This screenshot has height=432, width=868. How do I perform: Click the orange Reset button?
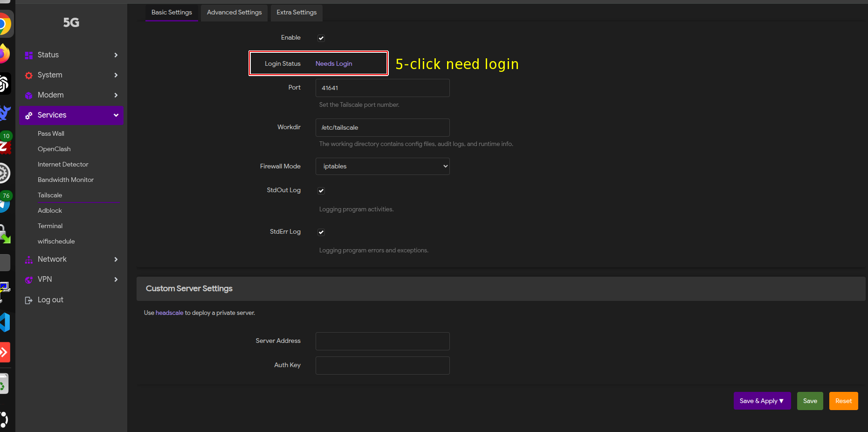pos(843,401)
